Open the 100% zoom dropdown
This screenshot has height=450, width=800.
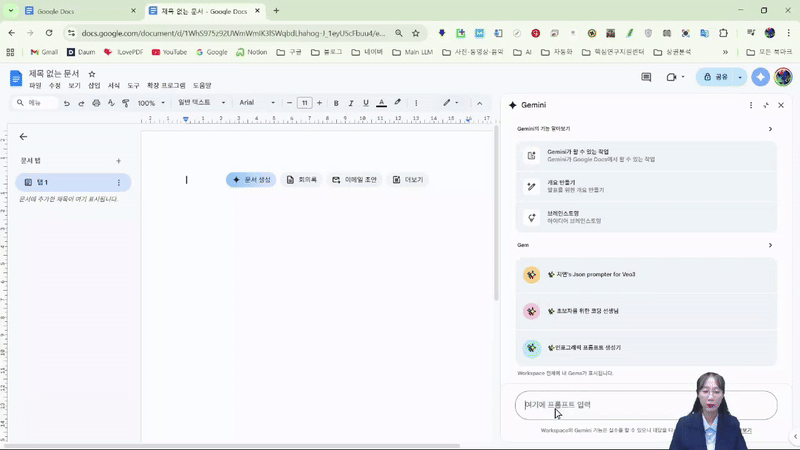tap(151, 103)
